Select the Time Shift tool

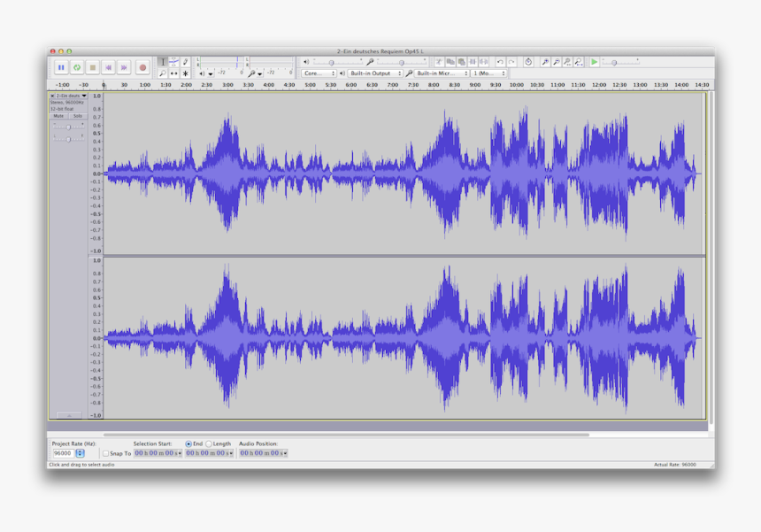(x=173, y=73)
